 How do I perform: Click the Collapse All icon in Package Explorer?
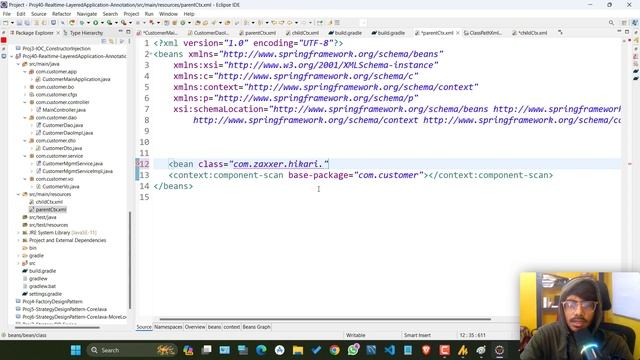[x=104, y=41]
